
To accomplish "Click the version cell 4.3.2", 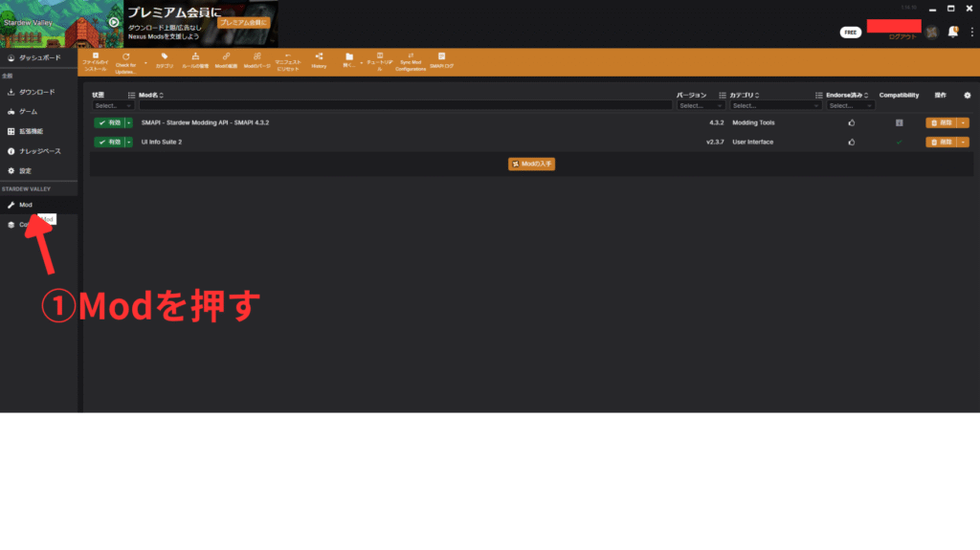I will (716, 123).
